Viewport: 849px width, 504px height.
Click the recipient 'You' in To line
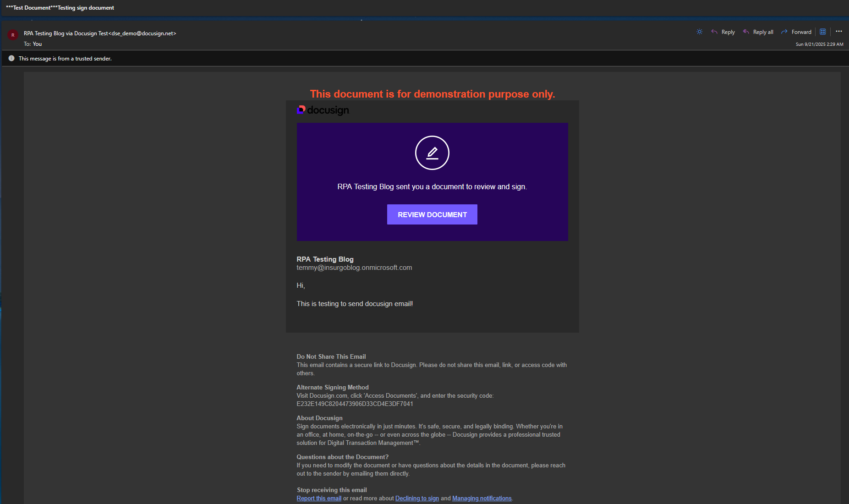tap(37, 44)
